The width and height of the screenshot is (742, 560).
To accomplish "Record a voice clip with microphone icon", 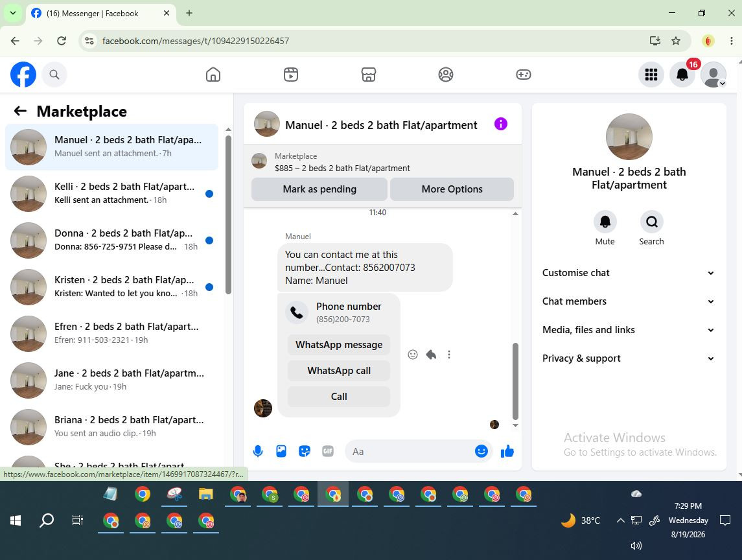I will (258, 451).
